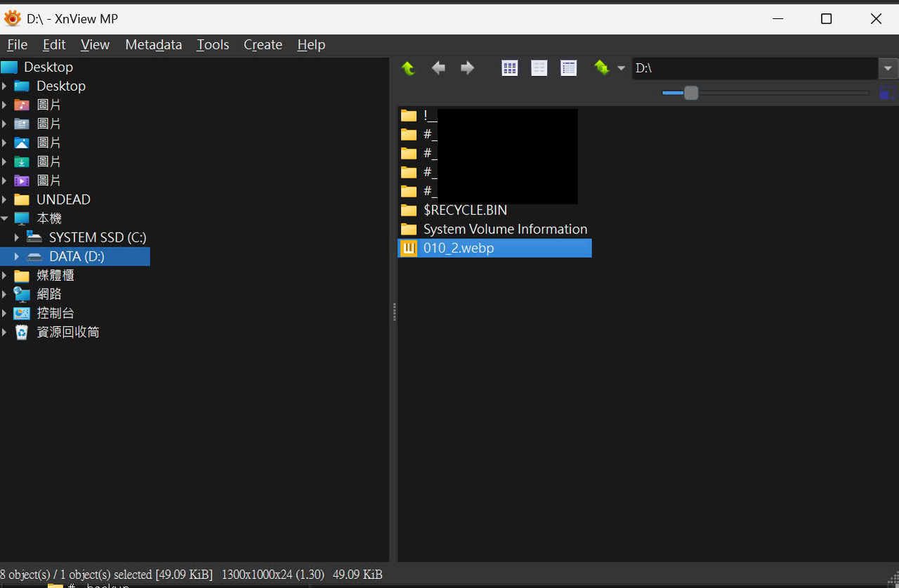
Task: Click the forward navigation arrow
Action: tap(467, 68)
